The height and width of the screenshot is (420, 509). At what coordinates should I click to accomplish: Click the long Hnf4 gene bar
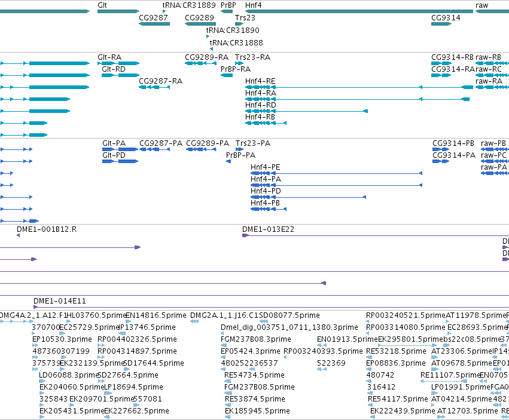tap(359, 11)
